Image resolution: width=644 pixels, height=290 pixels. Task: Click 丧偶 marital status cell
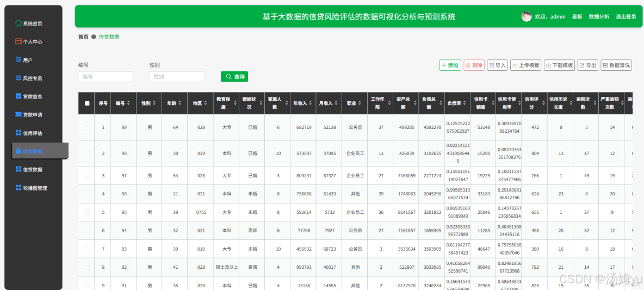click(252, 267)
